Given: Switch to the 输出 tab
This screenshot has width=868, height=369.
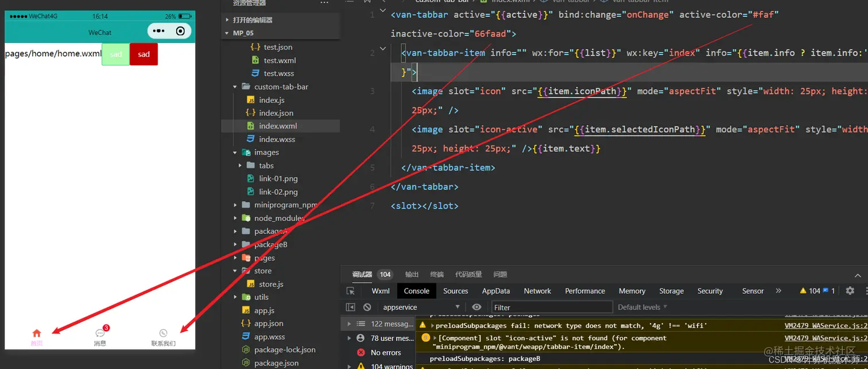Looking at the screenshot, I should click(412, 274).
